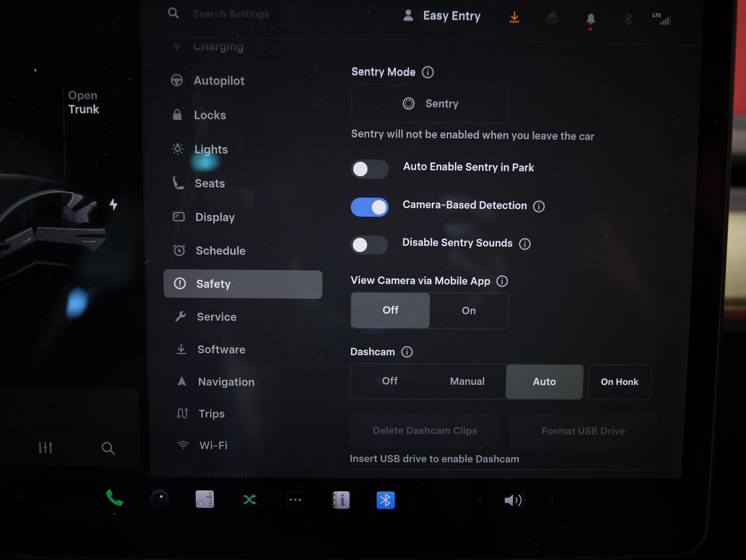746x560 pixels.
Task: Set View Camera via Mobile App On
Action: 469,311
